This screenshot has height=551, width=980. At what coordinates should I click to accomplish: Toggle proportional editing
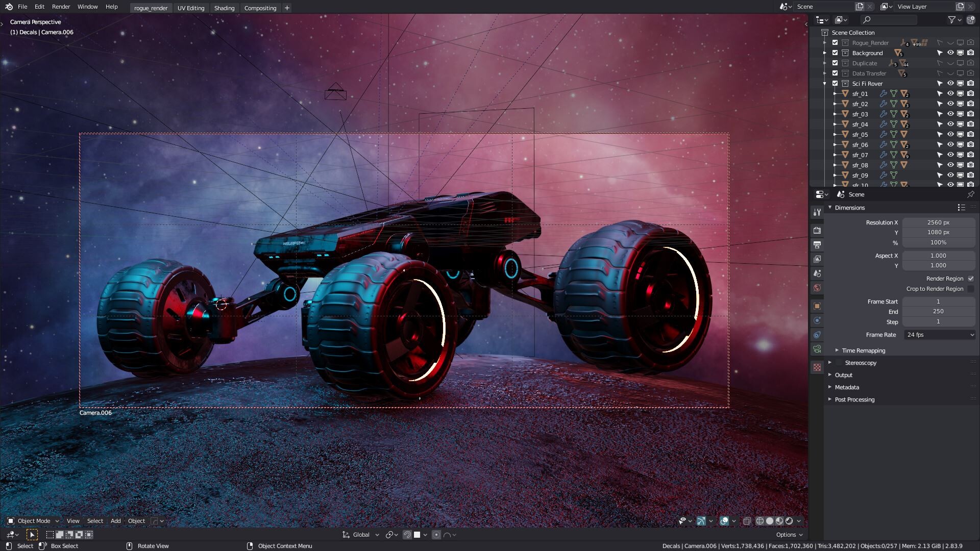tap(436, 535)
